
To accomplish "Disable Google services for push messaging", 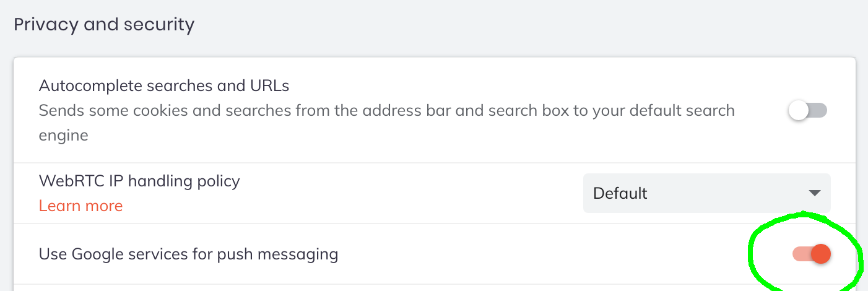I will point(811,254).
